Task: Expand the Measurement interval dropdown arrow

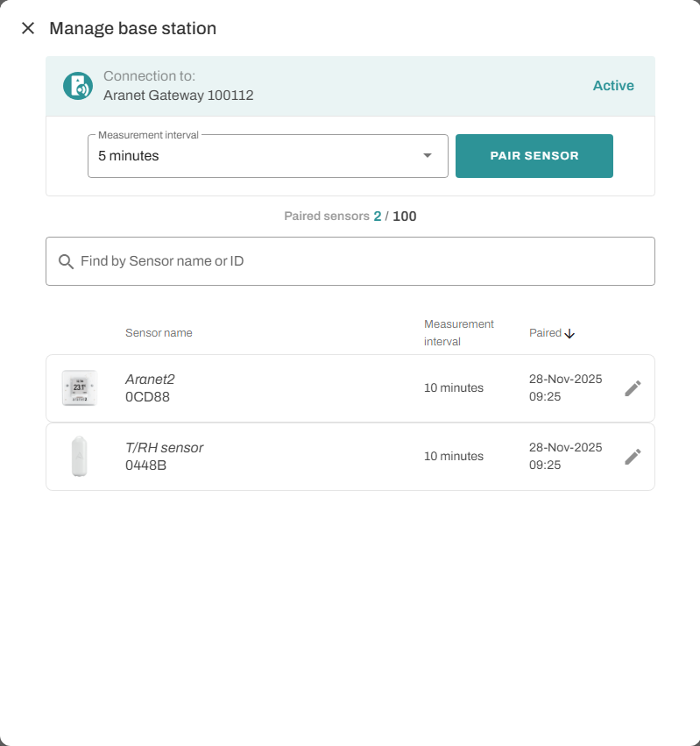Action: pos(428,156)
